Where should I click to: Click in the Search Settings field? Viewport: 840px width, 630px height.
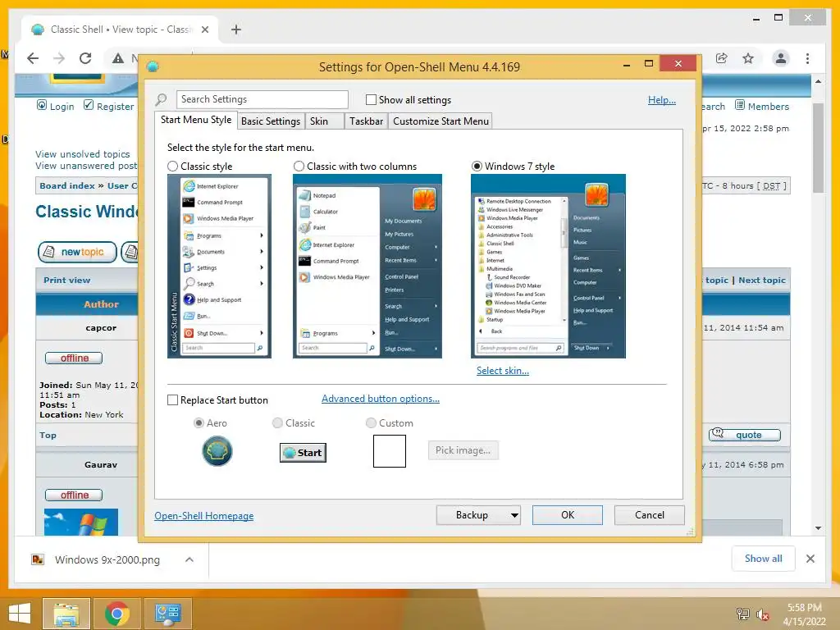[262, 99]
